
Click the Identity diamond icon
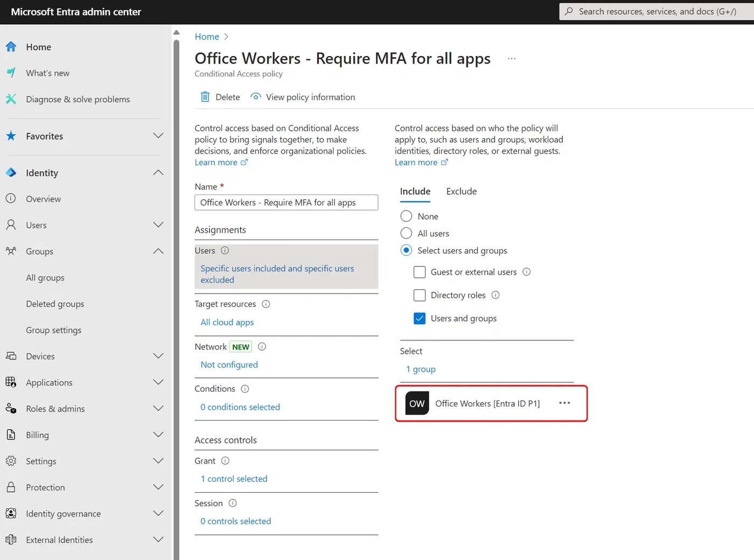point(11,173)
